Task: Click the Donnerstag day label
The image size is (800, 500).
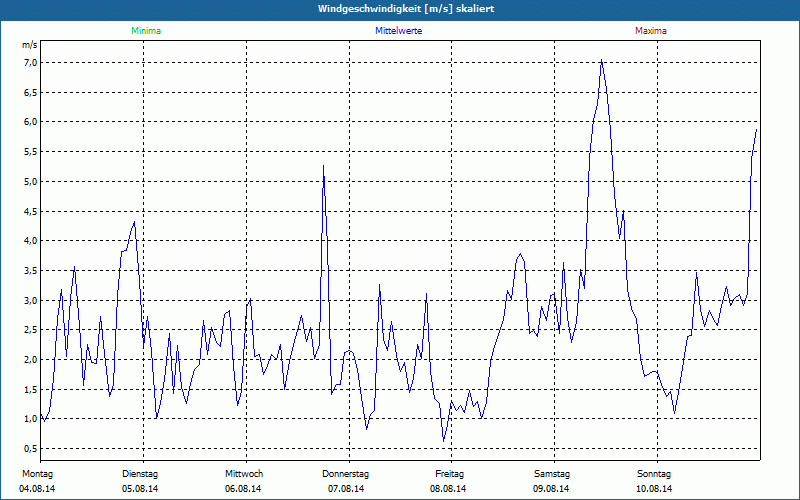Action: pyautogui.click(x=346, y=473)
